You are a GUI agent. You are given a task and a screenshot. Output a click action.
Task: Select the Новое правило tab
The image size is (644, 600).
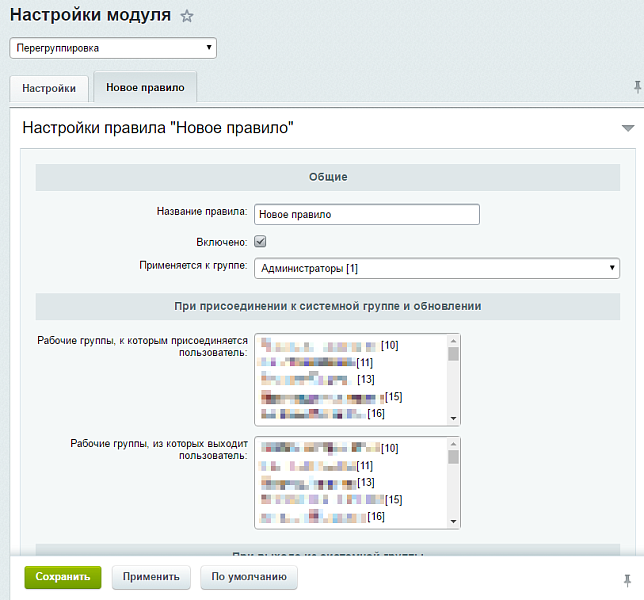(145, 88)
